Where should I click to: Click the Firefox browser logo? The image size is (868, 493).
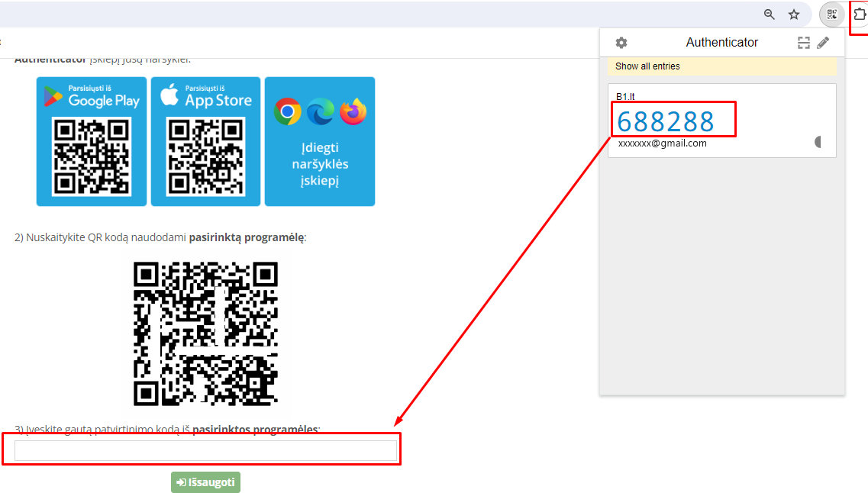click(x=353, y=111)
